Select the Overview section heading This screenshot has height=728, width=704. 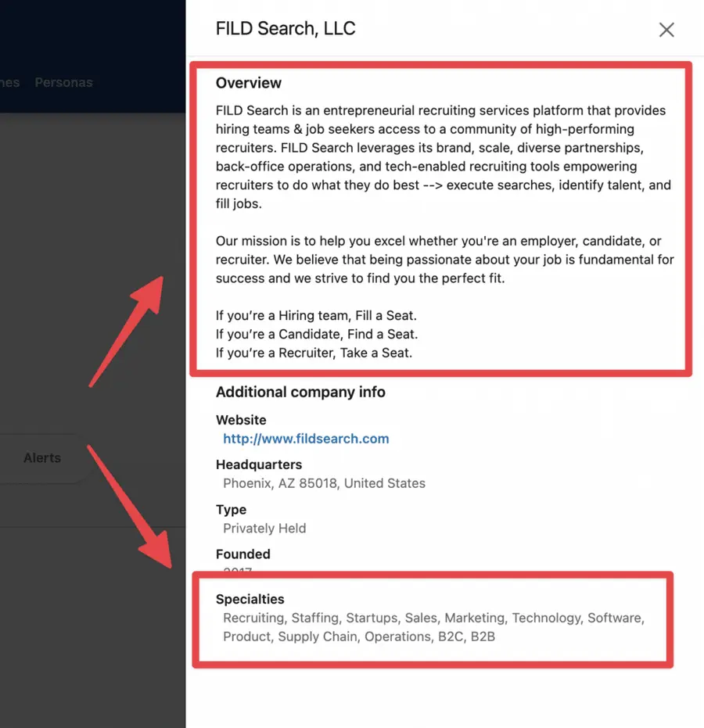click(x=249, y=83)
